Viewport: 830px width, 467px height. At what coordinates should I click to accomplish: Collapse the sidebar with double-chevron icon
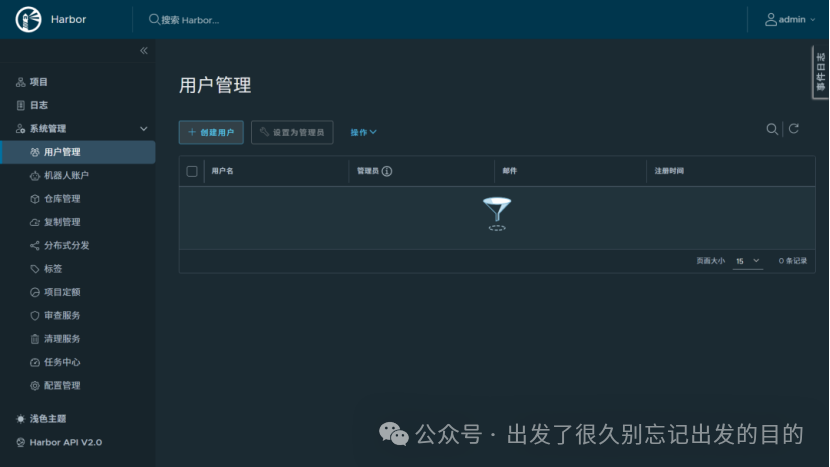pos(143,50)
